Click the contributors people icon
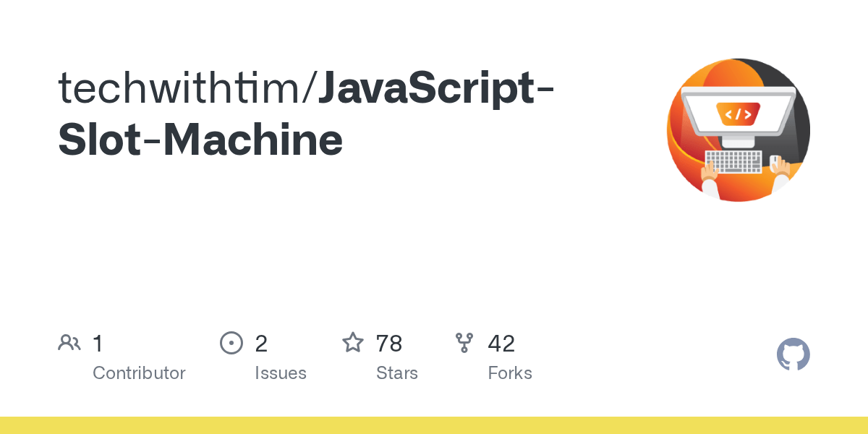The height and width of the screenshot is (434, 868). [69, 343]
